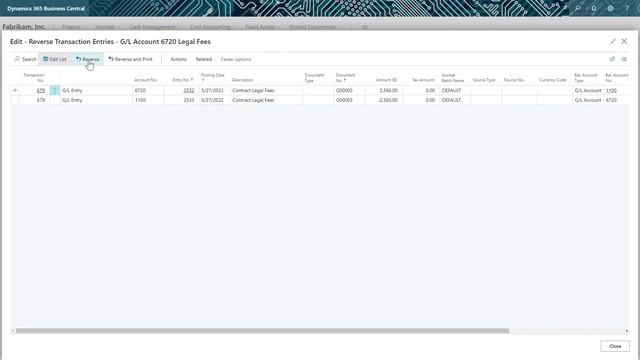Expand the Posted Documents menu
The image size is (640, 360).
[x=314, y=27]
